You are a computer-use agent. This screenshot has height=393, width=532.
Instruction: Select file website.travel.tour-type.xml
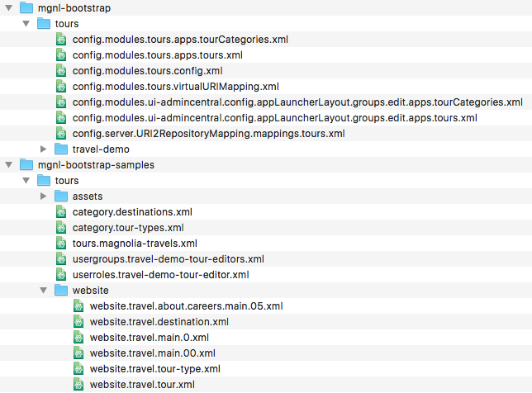[155, 369]
